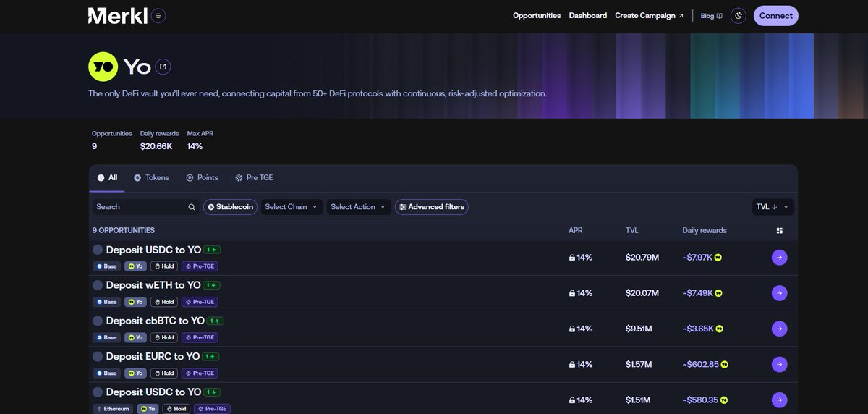Viewport: 868px width, 414px height.
Task: Click Hold tag on cbBTC row
Action: [164, 337]
